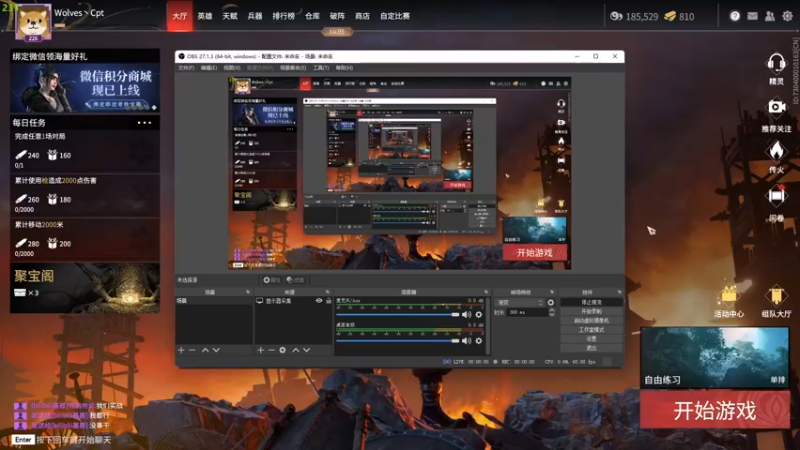
Task: Adjust mic/Aux volume slider
Action: pyautogui.click(x=398, y=315)
